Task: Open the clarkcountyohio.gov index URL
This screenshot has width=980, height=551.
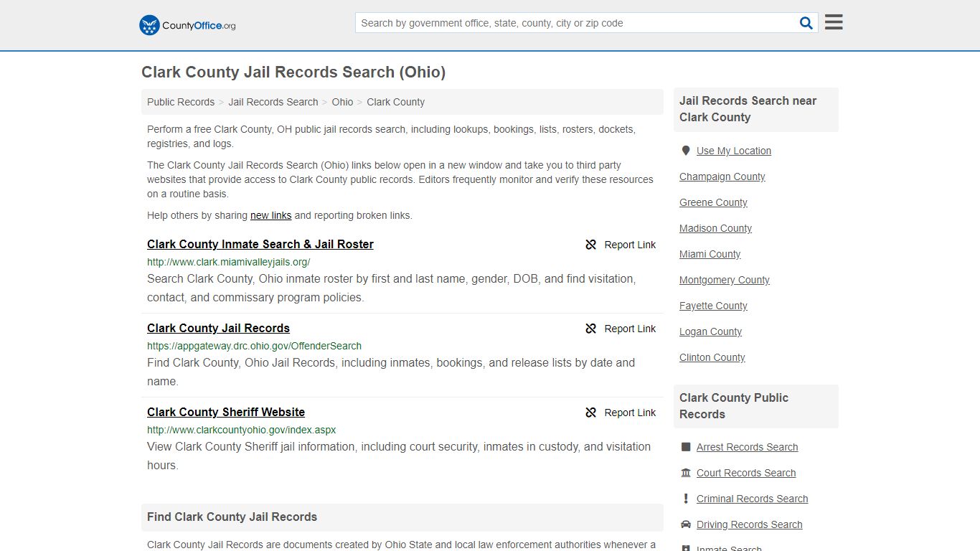Action: click(241, 430)
